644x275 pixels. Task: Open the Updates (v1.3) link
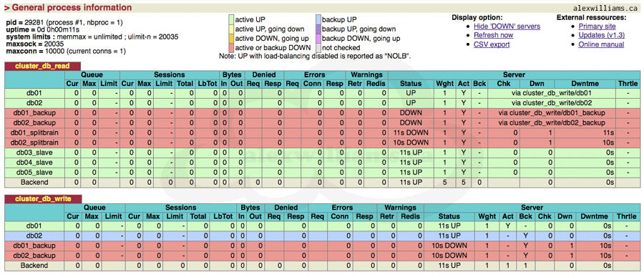pyautogui.click(x=602, y=35)
